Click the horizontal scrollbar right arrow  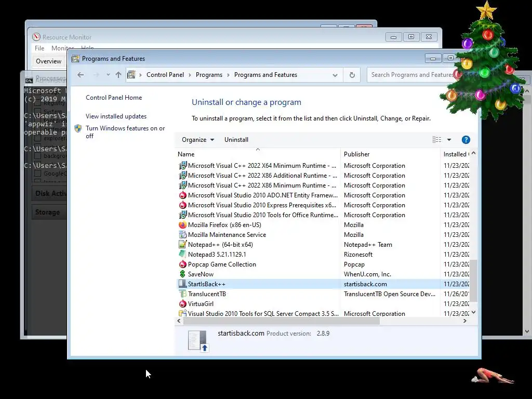(x=465, y=321)
